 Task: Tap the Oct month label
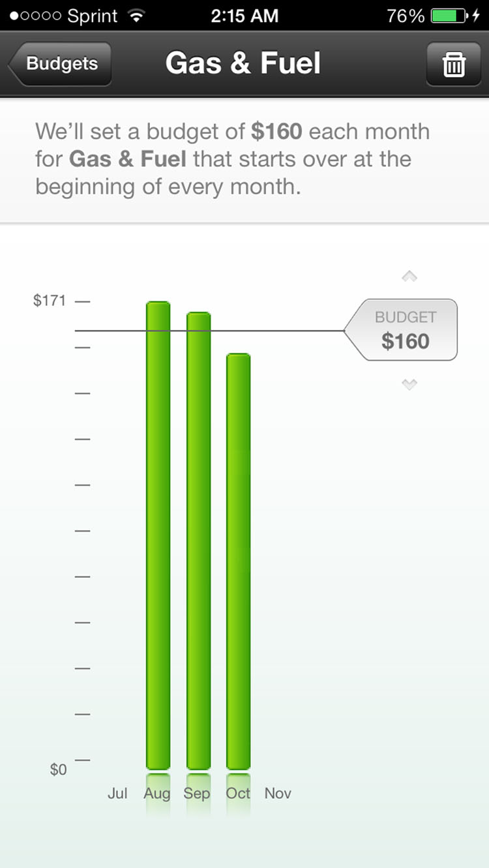pyautogui.click(x=238, y=794)
